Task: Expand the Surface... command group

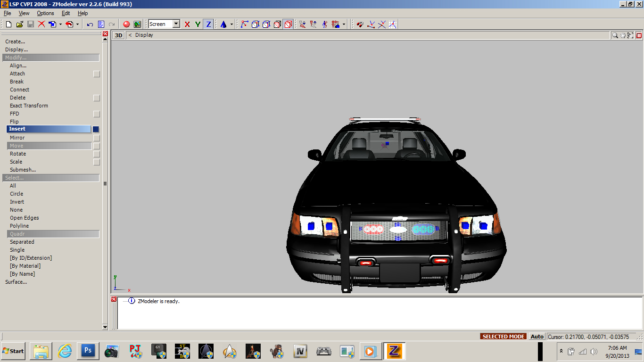Action: pos(16,282)
